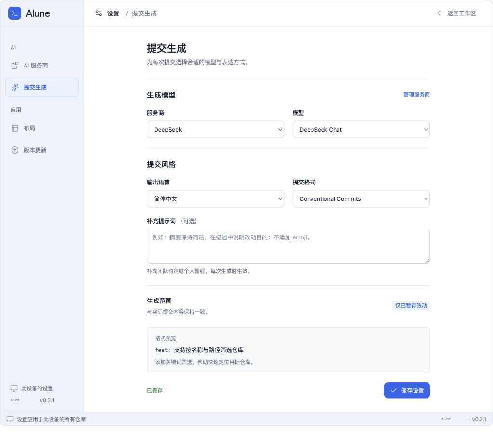Viewport: 493px width, 448px height.
Task: Click the 格式预览 preview card
Action: click(x=288, y=350)
